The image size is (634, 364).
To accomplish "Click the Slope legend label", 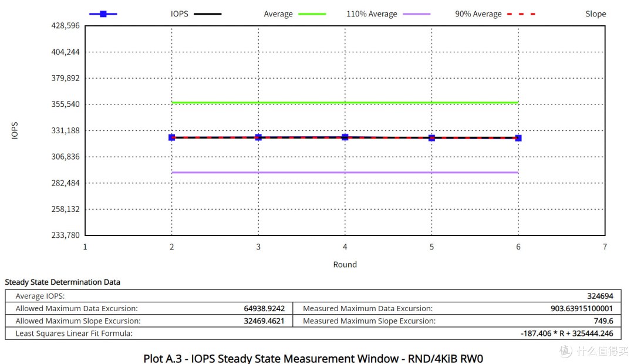I will click(x=596, y=14).
